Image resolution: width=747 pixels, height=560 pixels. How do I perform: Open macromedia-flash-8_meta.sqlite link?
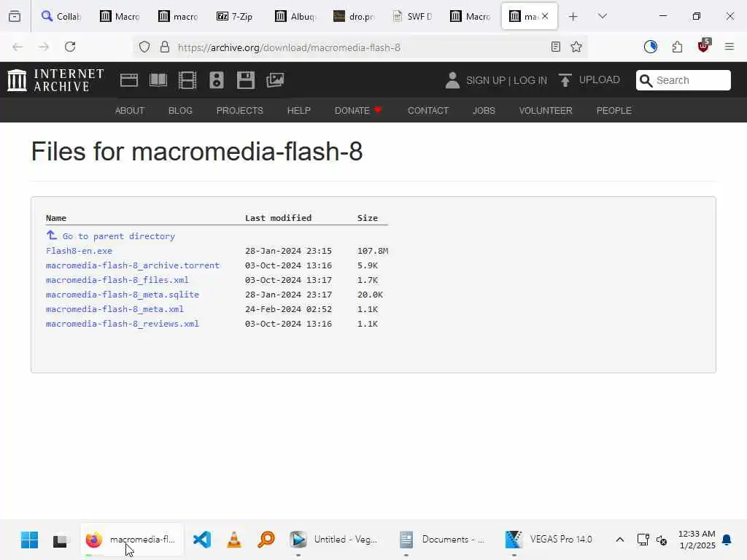123,295
